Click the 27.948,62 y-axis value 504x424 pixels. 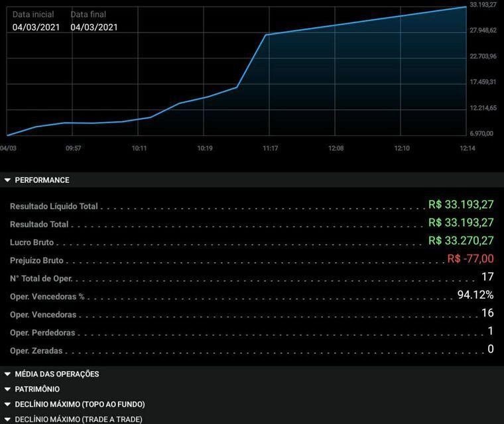point(483,30)
